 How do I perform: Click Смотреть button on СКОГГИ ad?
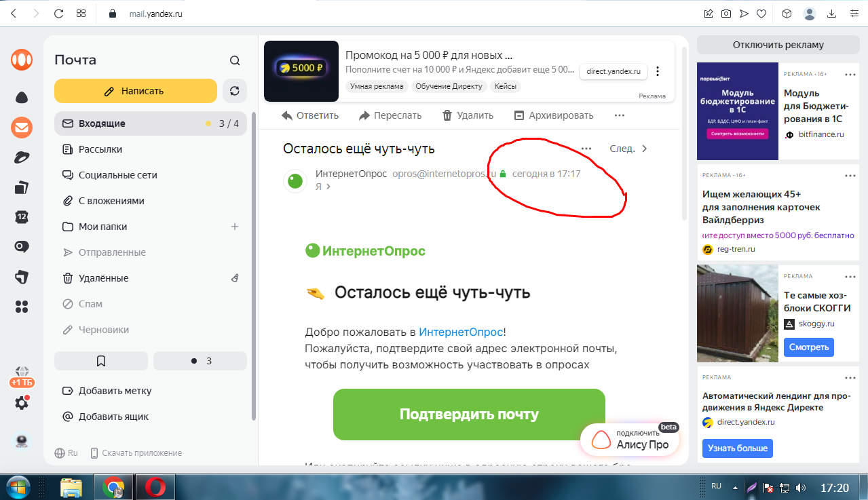(809, 347)
